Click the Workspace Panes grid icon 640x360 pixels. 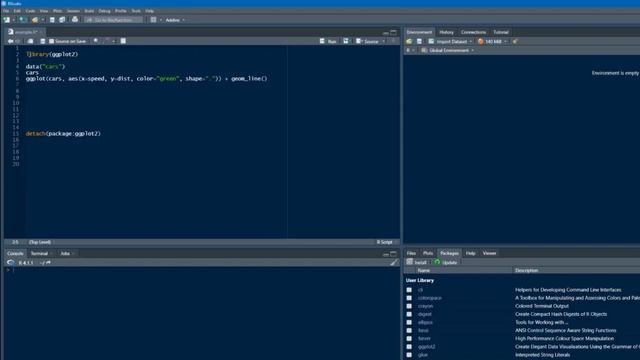pos(153,20)
